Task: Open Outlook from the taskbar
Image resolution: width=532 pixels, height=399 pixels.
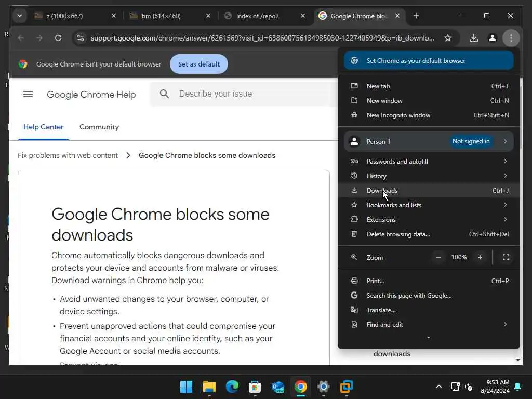Action: (x=278, y=387)
